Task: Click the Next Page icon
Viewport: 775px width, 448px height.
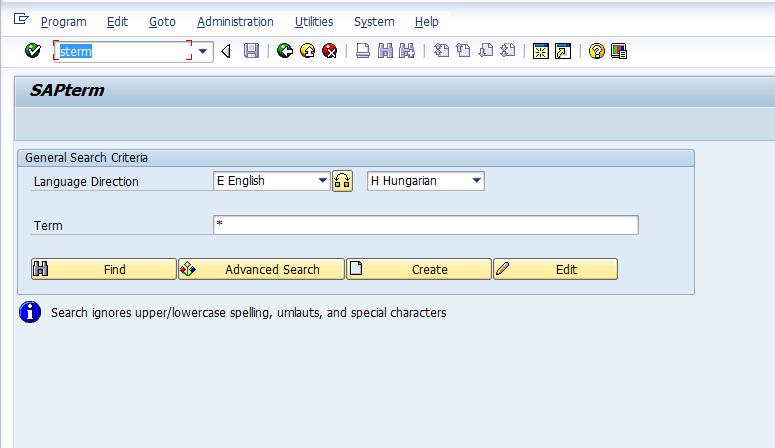Action: (485, 51)
